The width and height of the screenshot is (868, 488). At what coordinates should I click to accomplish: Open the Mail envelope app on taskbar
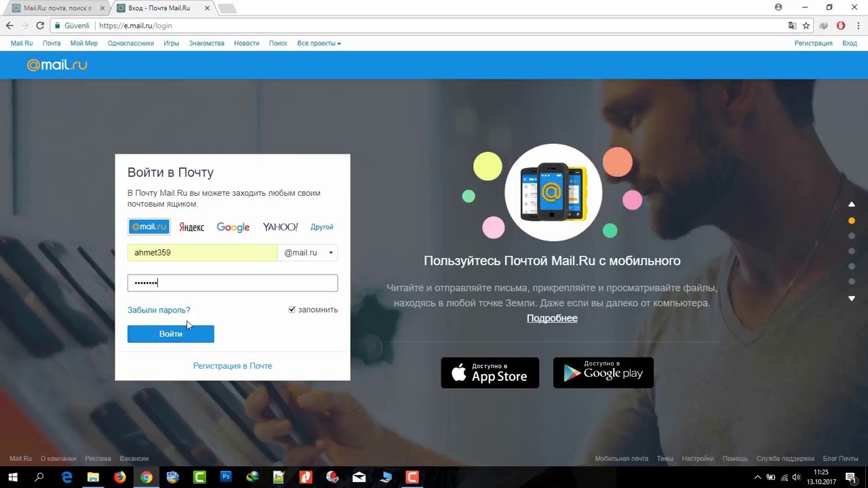(x=359, y=477)
